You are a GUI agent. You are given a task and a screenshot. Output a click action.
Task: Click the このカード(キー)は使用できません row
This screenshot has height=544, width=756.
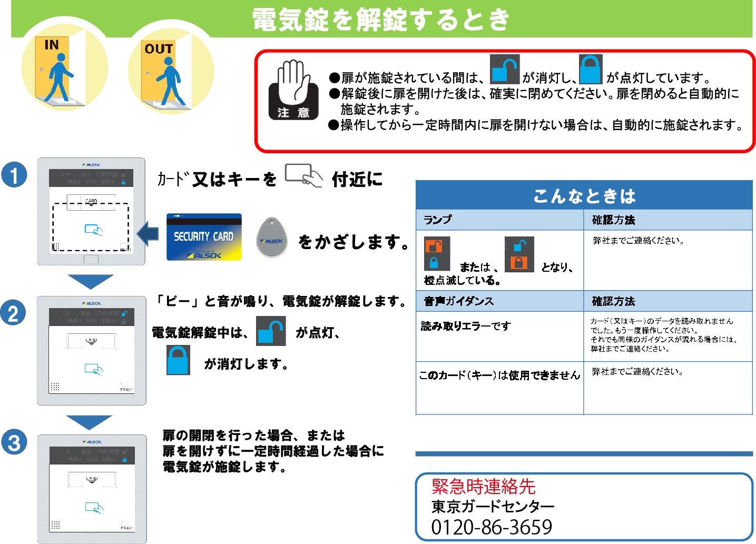(x=499, y=375)
